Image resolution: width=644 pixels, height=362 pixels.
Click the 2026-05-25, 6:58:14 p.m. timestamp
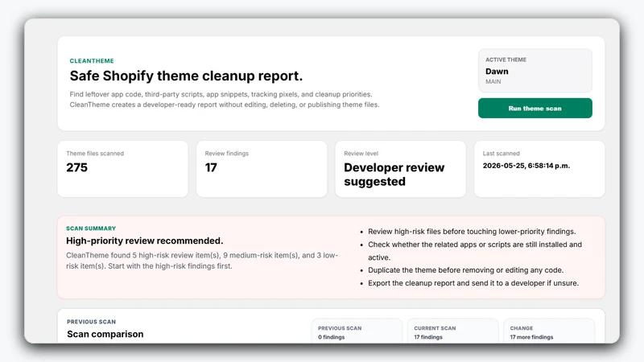(526, 166)
